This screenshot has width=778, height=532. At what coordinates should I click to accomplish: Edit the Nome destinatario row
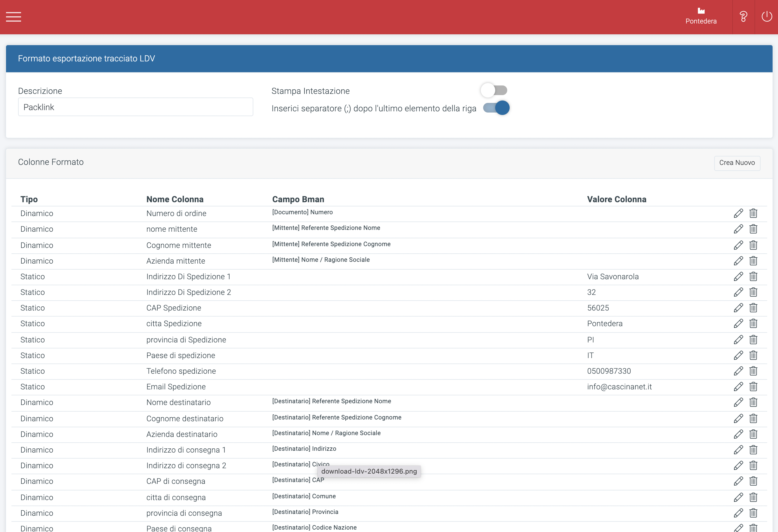coord(738,402)
